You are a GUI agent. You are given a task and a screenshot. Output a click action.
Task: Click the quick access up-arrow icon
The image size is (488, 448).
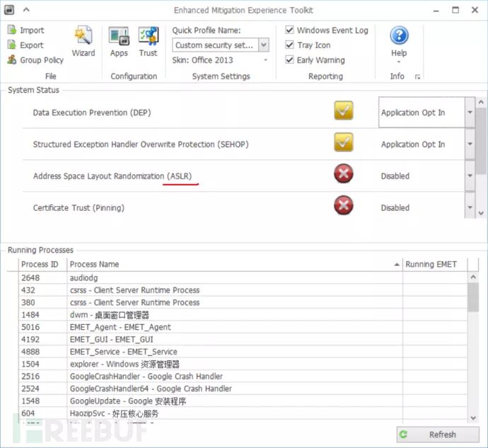[26, 10]
